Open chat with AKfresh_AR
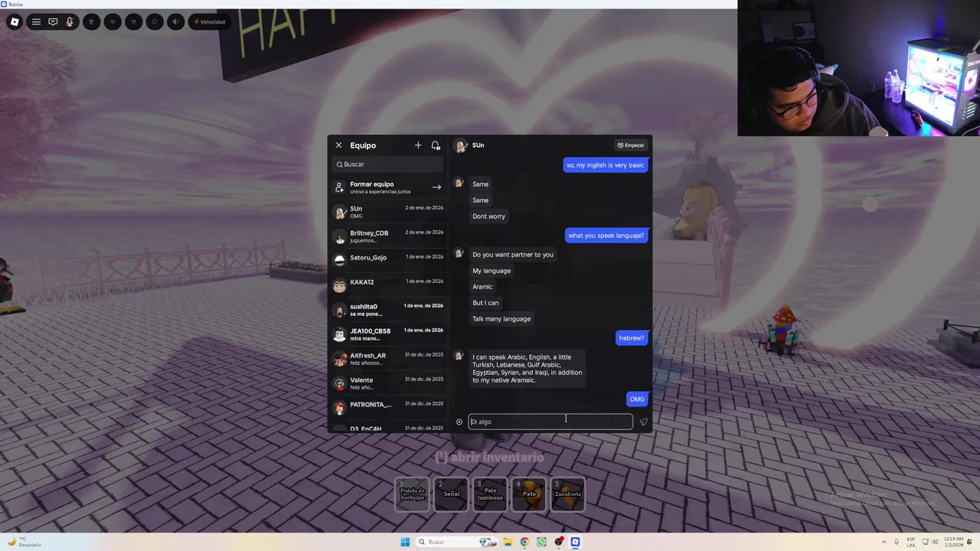This screenshot has width=980, height=551. click(x=388, y=358)
